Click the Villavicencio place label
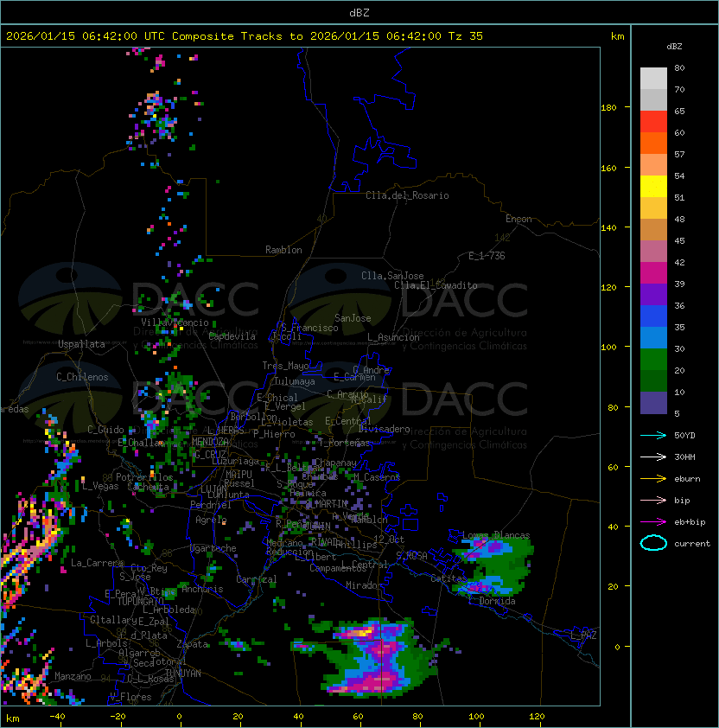The height and width of the screenshot is (728, 719). pos(175,322)
